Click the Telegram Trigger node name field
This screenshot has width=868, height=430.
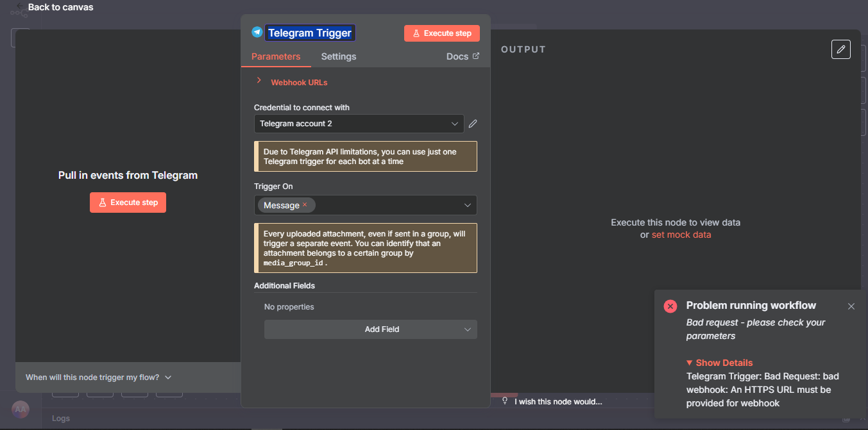(310, 33)
